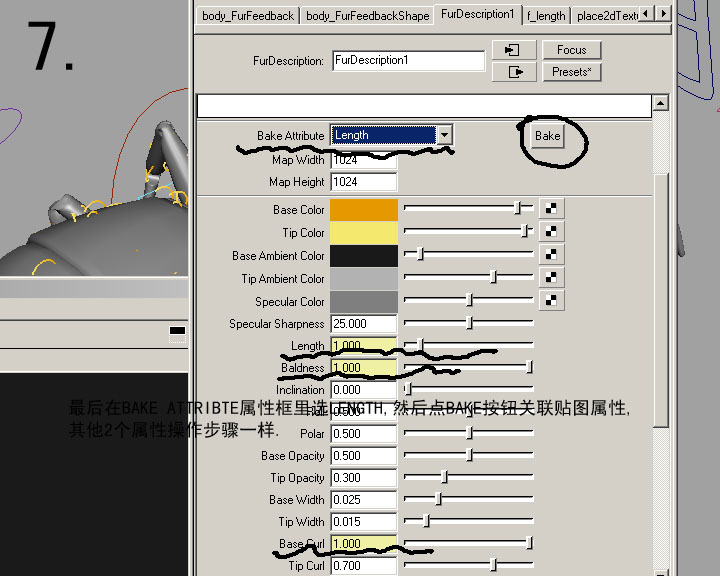This screenshot has width=720, height=576.
Task: Click the Specular Sharpness value field
Action: [364, 324]
